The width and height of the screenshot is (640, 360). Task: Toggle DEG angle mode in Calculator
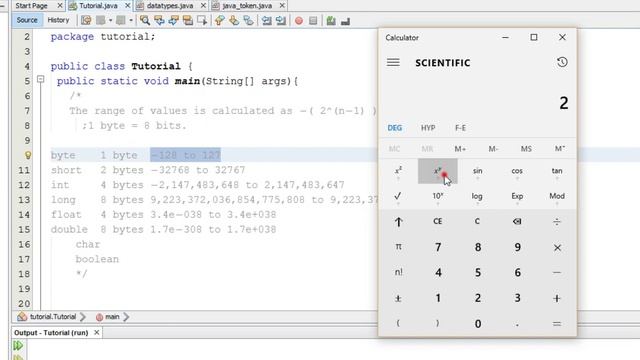click(395, 128)
